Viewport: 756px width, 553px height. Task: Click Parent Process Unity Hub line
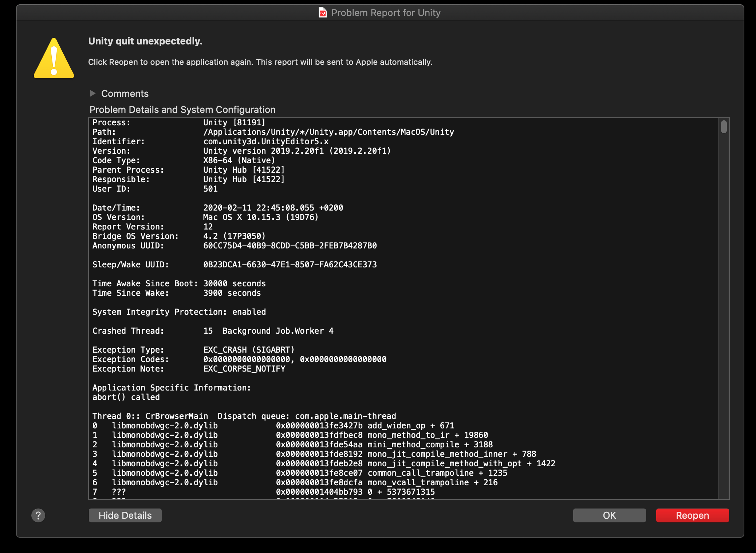tap(188, 170)
